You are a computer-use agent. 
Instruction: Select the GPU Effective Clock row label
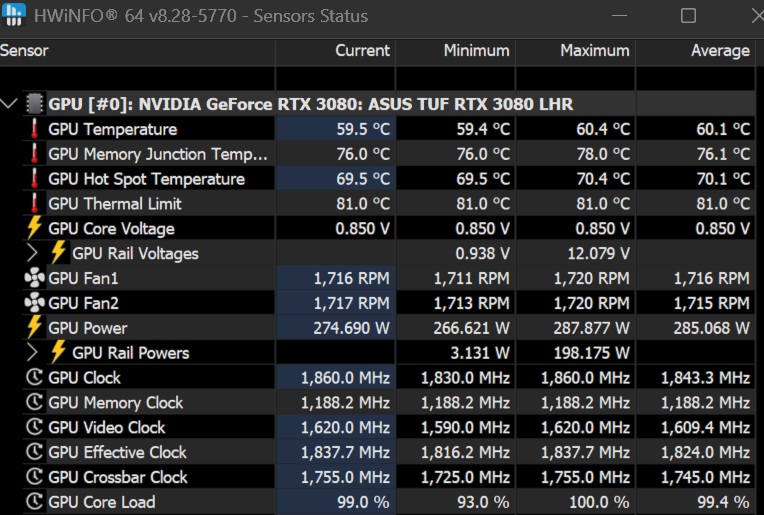coord(117,453)
